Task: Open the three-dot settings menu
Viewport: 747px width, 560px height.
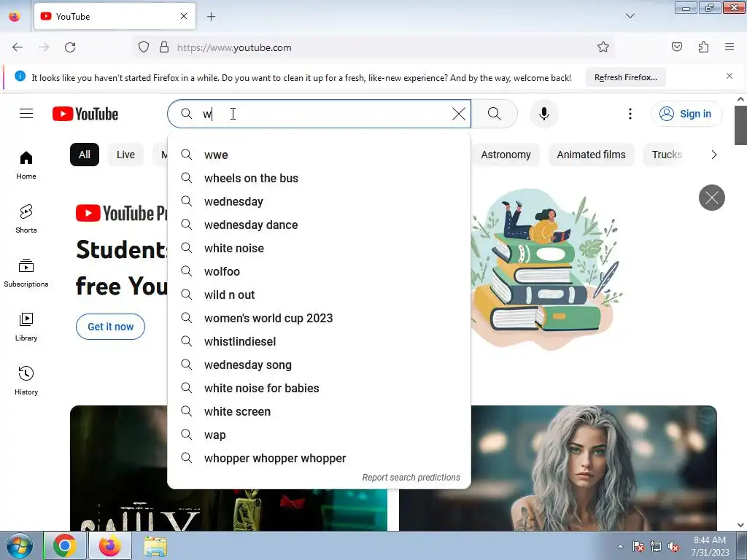Action: pyautogui.click(x=630, y=114)
